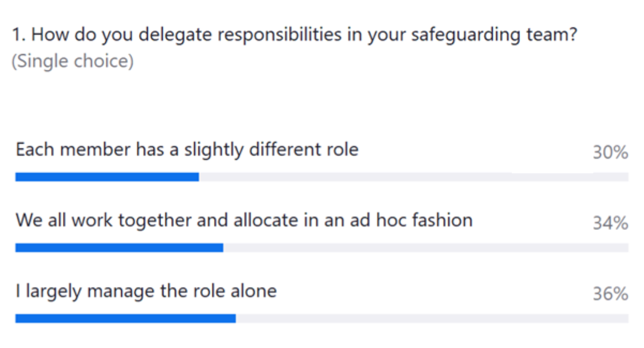This screenshot has width=644, height=348.
Task: Pick the 'I largely manage the role alone' option
Action: point(146,291)
